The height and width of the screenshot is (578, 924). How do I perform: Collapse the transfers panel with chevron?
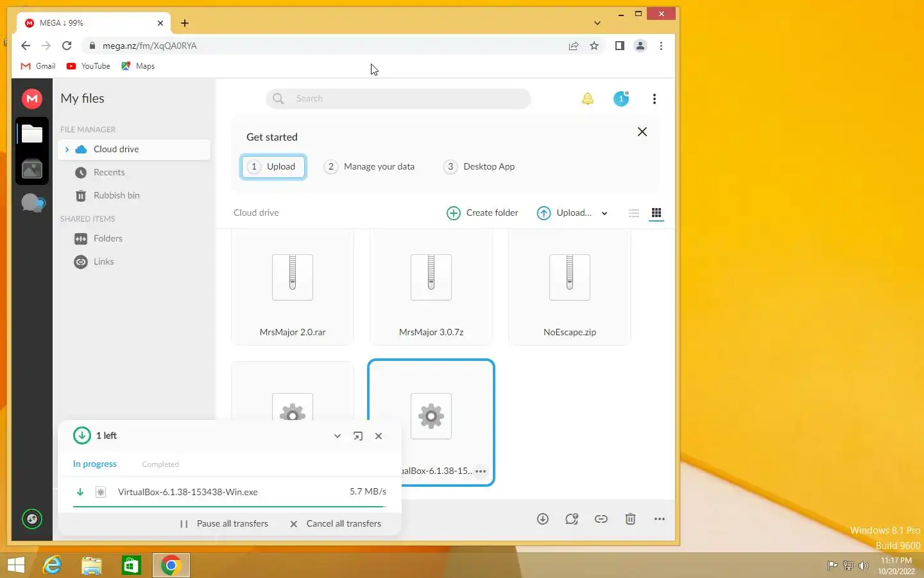(338, 436)
